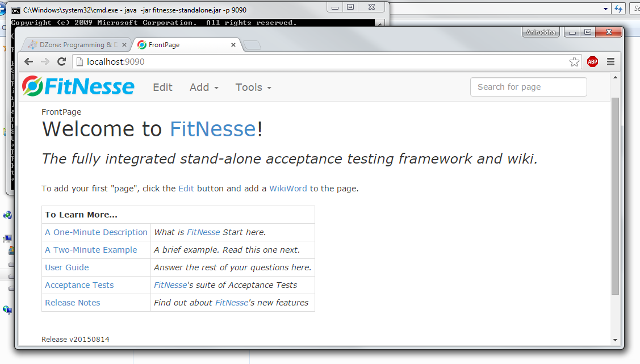Open A Two-Minute Example link

click(91, 250)
